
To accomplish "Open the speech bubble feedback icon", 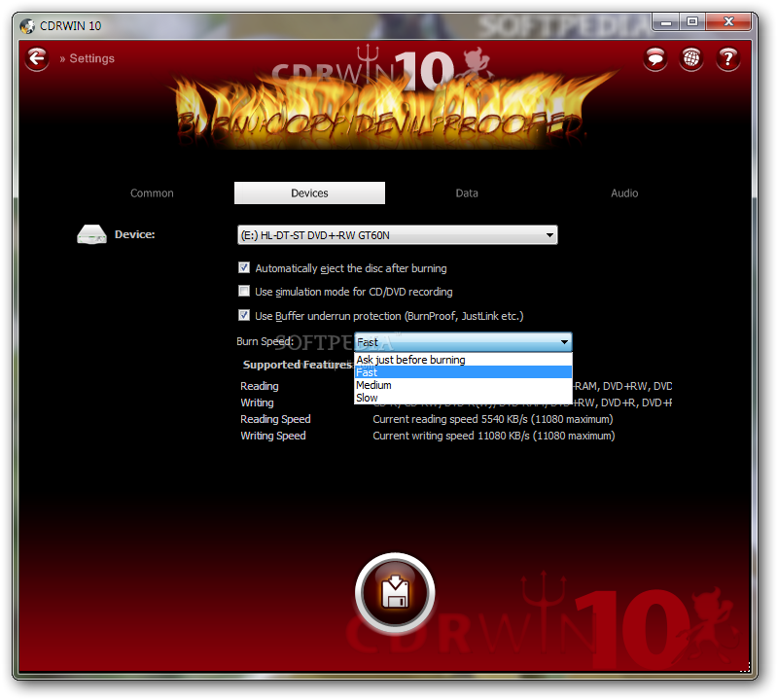I will 654,58.
